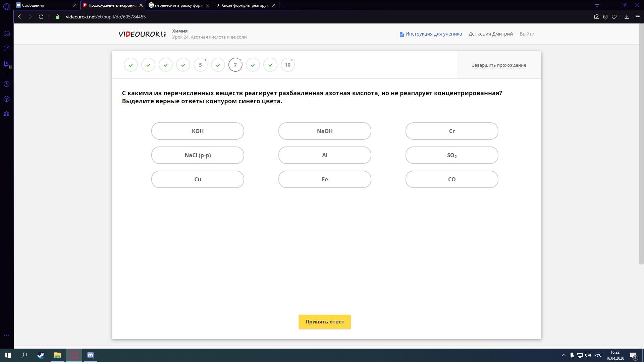Go to completed question 9

point(270,65)
